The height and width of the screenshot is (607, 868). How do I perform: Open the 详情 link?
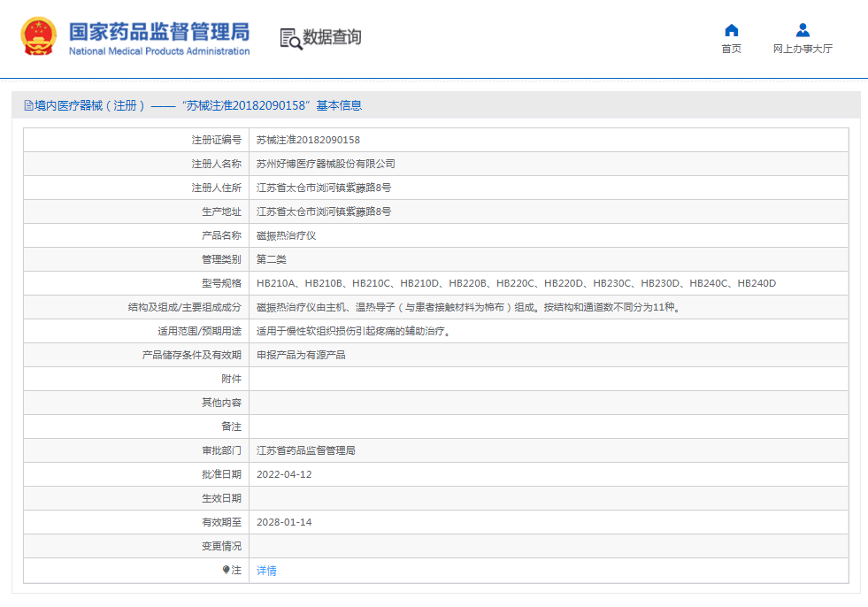[266, 571]
